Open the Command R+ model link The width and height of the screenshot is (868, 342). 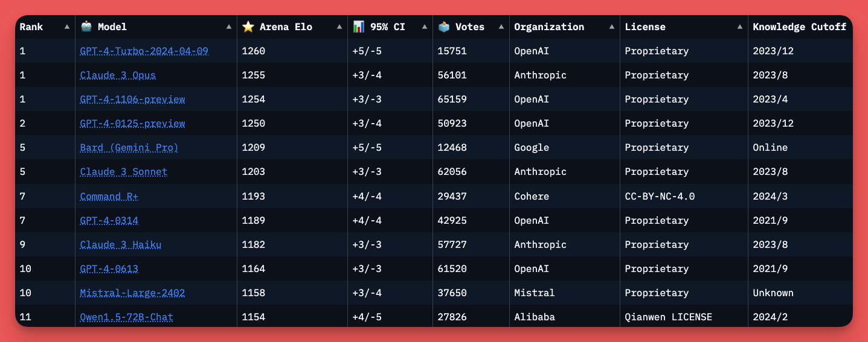click(109, 197)
